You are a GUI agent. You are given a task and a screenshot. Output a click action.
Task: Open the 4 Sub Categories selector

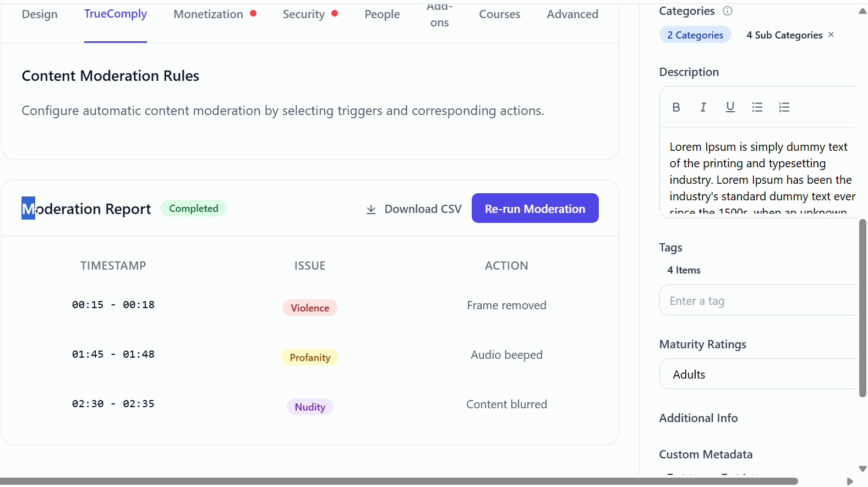click(784, 35)
